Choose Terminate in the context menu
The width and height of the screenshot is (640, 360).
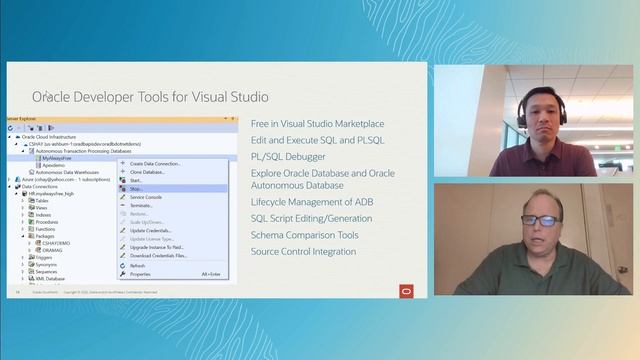pos(173,205)
